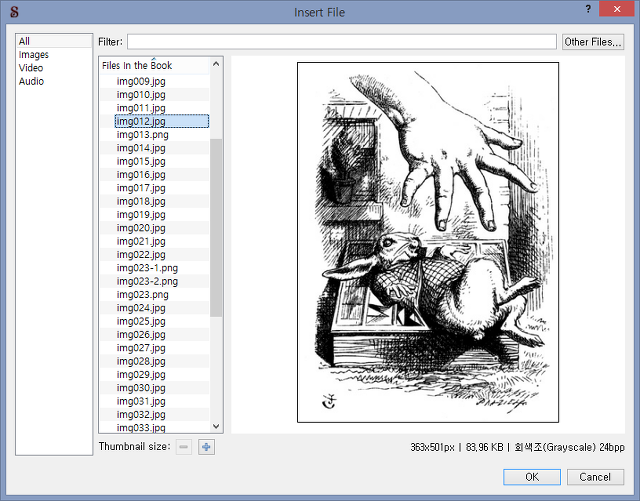Select img022.jpg in file list
The image size is (640, 501).
click(x=141, y=255)
